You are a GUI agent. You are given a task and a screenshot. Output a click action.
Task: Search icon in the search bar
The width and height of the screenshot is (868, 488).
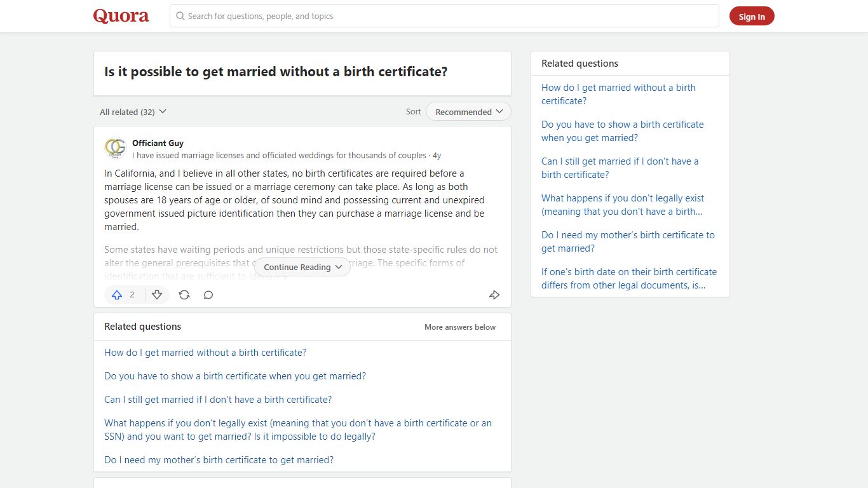pos(180,16)
